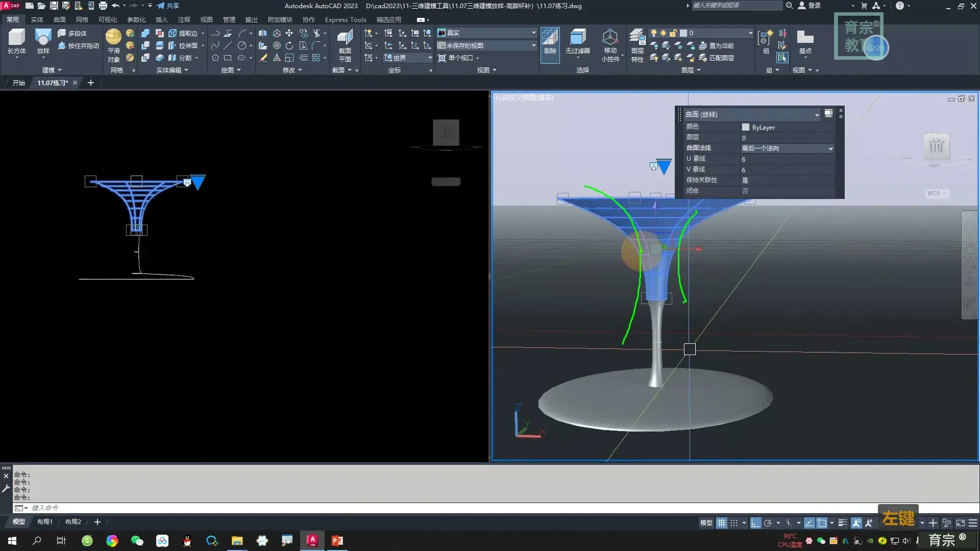Toggle polar tracking in status bar
This screenshot has width=980, height=551.
pos(768,523)
